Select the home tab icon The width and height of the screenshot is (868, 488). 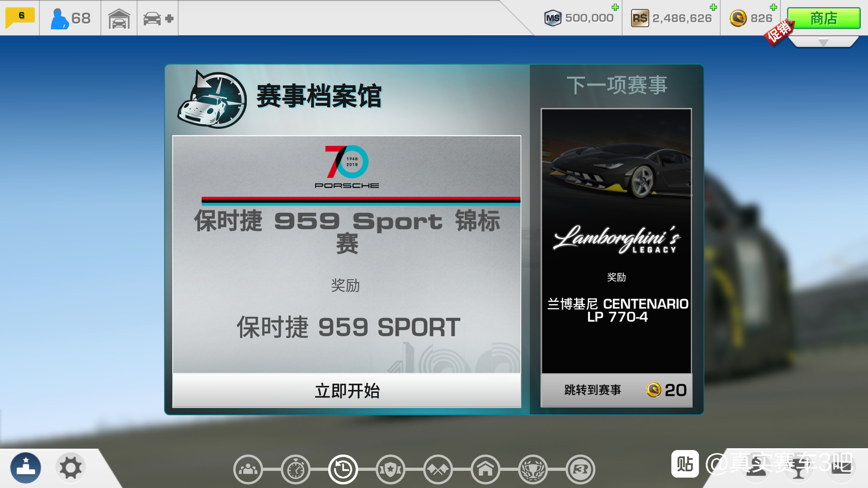[x=486, y=469]
